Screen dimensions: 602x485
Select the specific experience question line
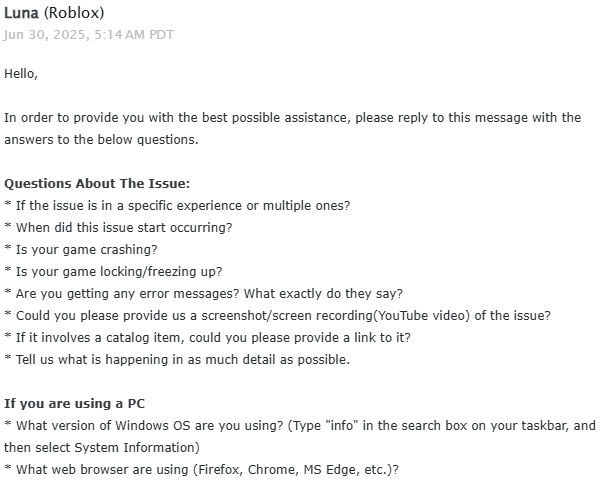pos(177,206)
